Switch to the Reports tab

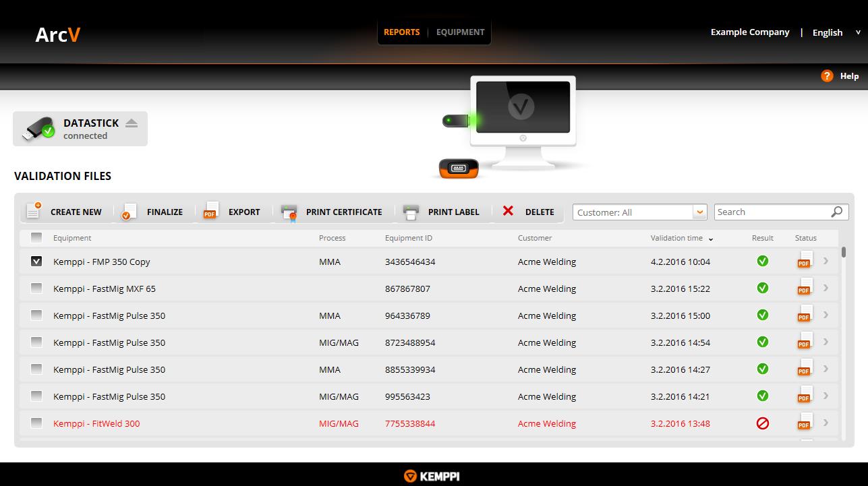[402, 32]
